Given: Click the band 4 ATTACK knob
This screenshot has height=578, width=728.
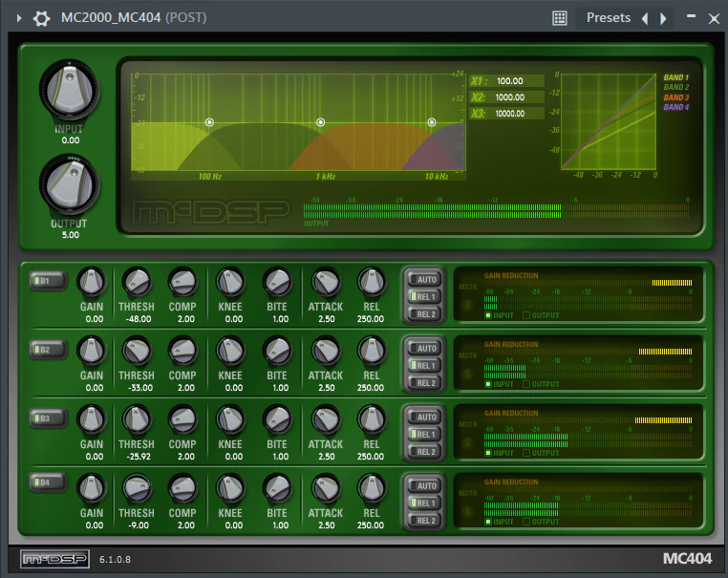Looking at the screenshot, I should tap(326, 488).
